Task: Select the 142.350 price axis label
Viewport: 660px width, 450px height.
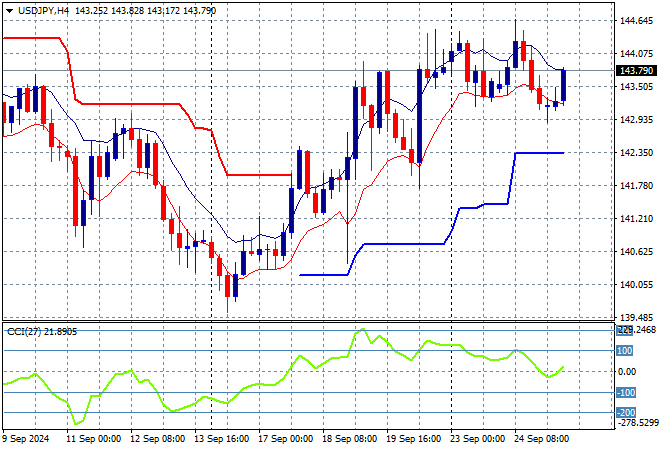Action: pos(636,152)
